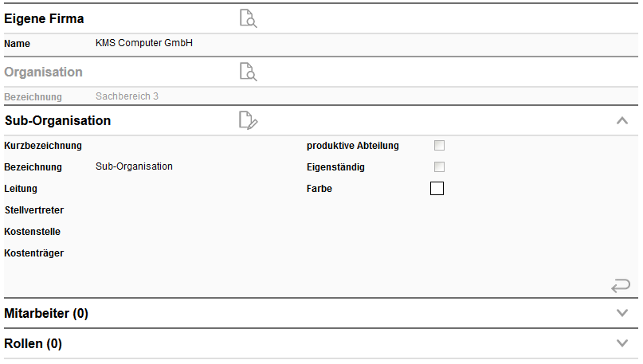Collapse the Sub-Organisation section chevron

coord(622,121)
